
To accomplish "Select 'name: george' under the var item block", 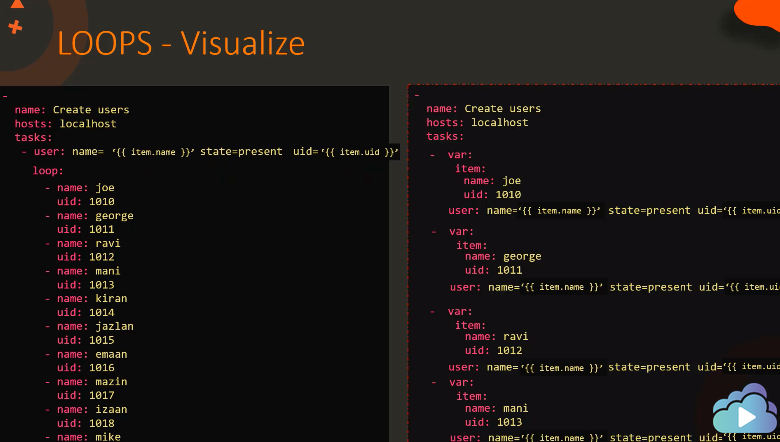I will point(503,257).
